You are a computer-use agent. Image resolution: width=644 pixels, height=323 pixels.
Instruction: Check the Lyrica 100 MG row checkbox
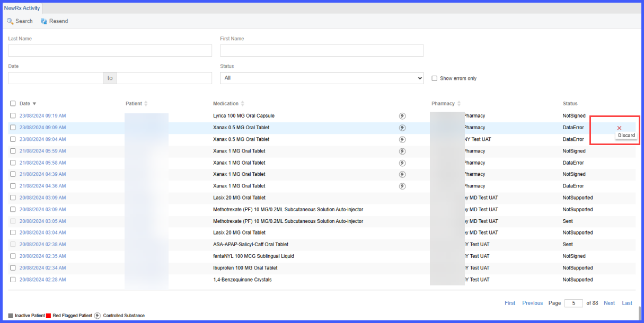(x=13, y=115)
